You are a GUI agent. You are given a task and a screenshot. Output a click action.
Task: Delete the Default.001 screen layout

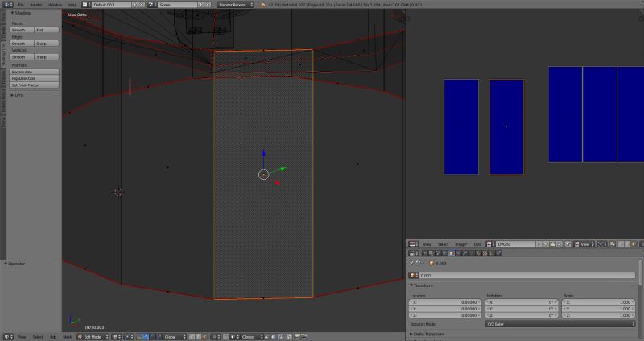click(142, 5)
